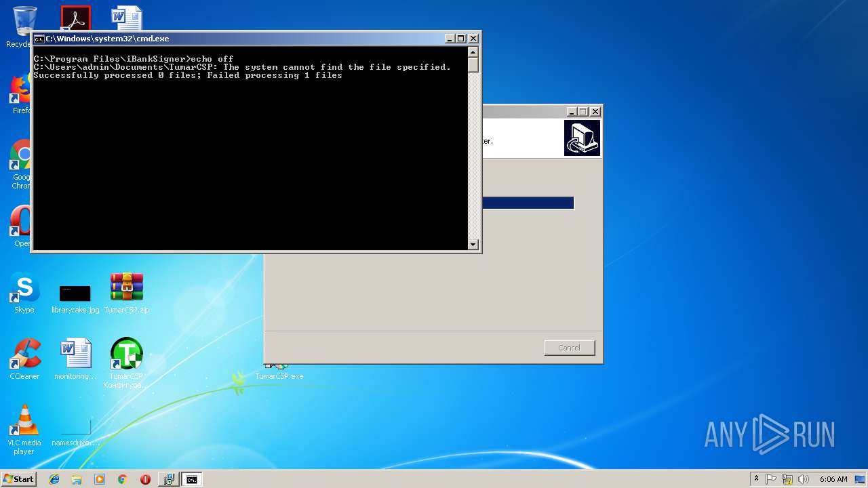
Task: Click the Cancel button in the installer
Action: pyautogui.click(x=569, y=348)
